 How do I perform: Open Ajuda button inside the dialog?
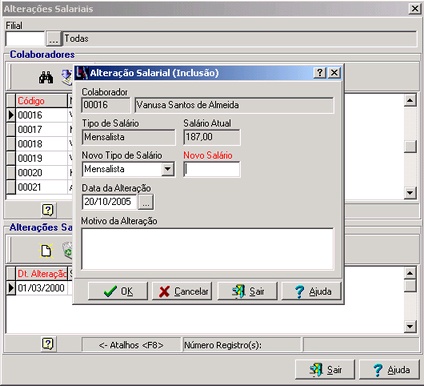[x=312, y=291]
